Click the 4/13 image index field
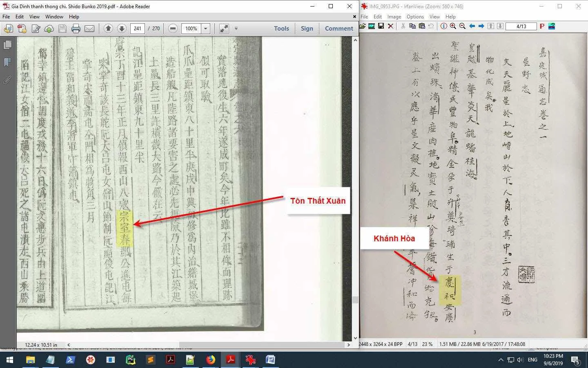The image size is (588, 368). click(x=521, y=26)
